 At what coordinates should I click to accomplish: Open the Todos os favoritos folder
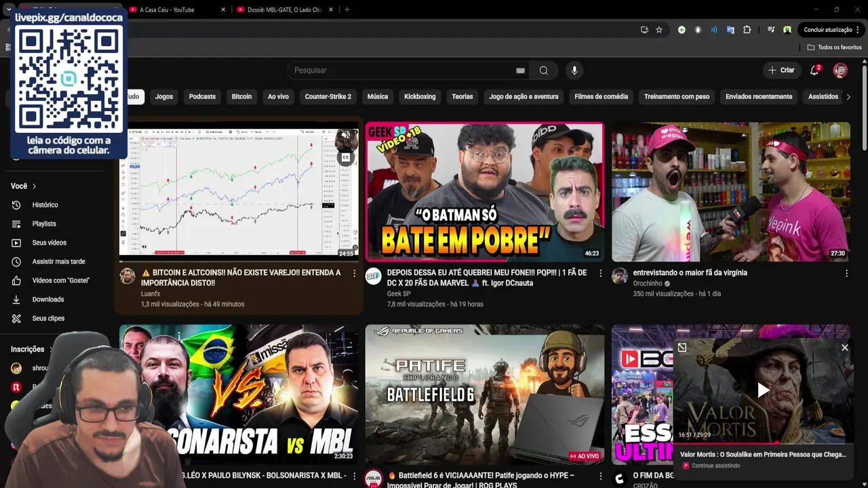tap(834, 47)
